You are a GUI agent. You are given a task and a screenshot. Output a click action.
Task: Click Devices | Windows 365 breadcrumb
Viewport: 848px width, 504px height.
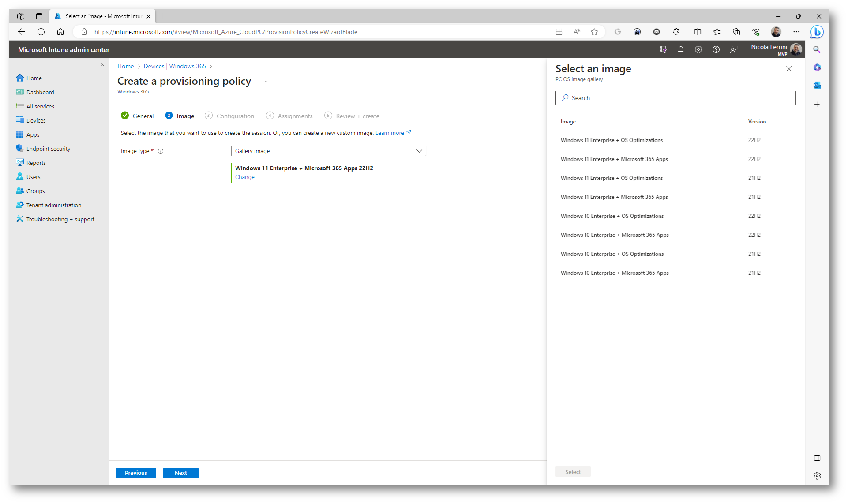tap(175, 66)
